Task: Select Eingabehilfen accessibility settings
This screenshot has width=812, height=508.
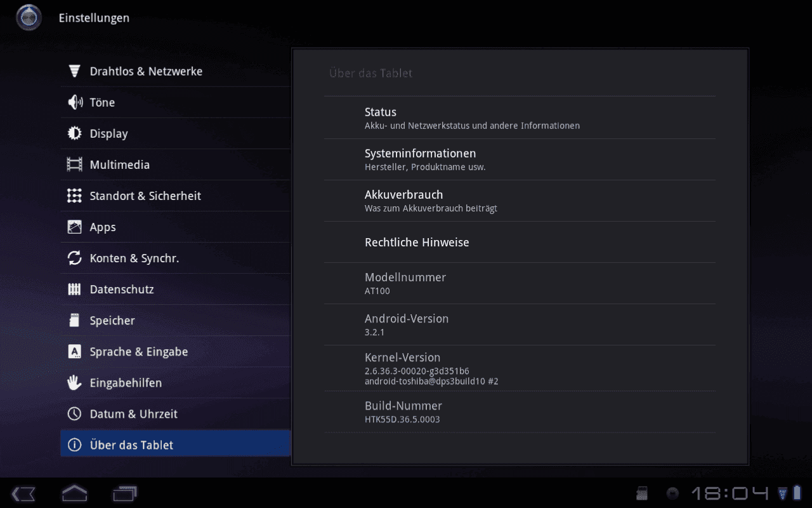Action: (176, 382)
